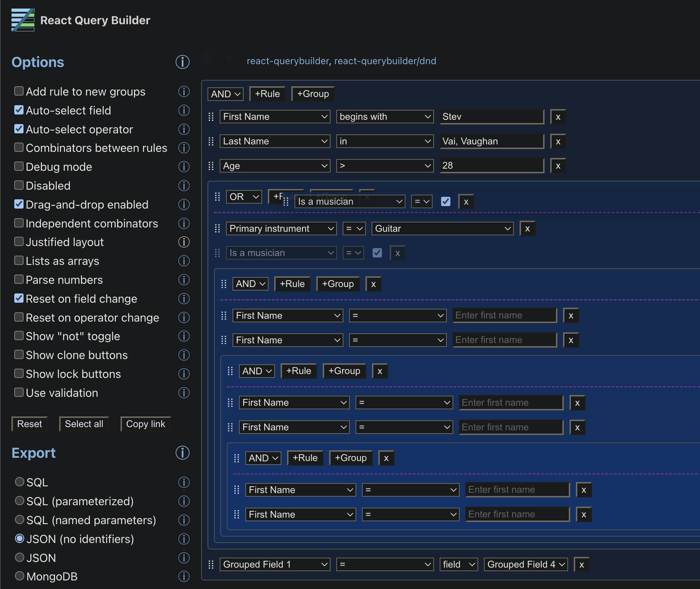Enable the Show lock buttons checkbox
Screen dimensions: 700x589
19,373
